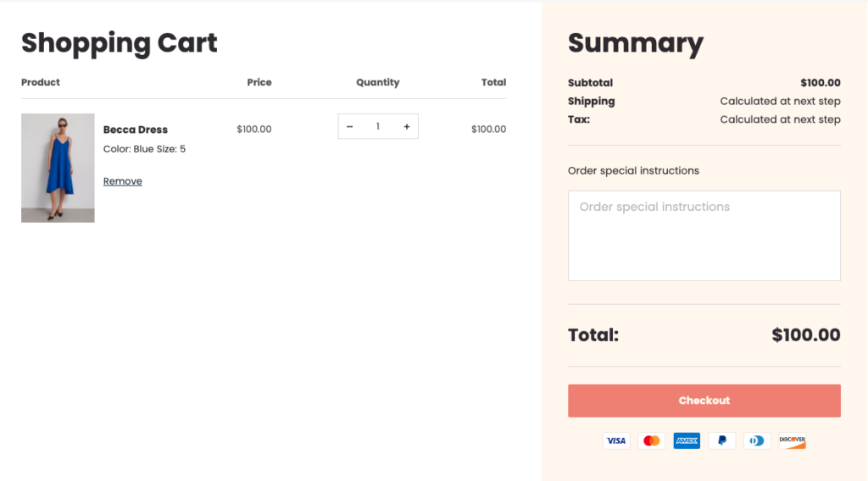
Task: Click the Visa payment icon
Action: [x=616, y=440]
